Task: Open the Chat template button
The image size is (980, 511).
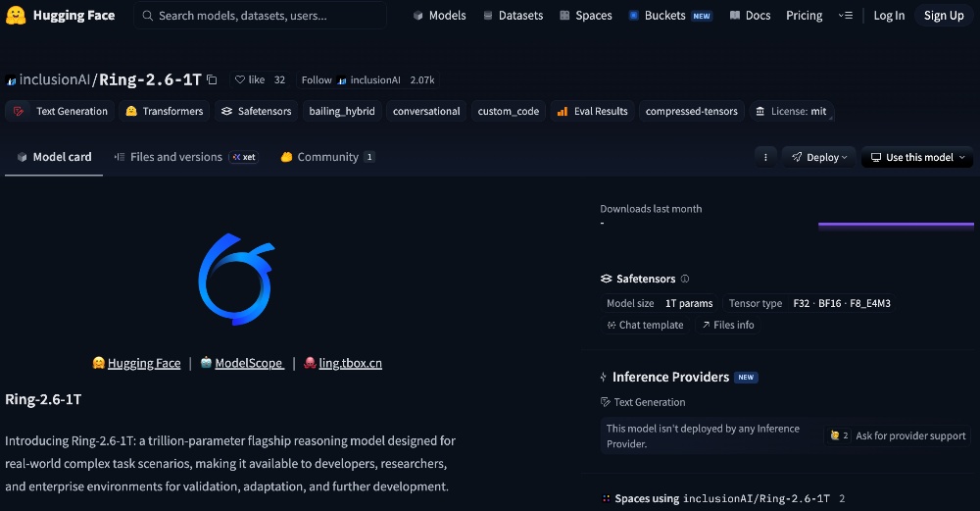Action: 645,325
